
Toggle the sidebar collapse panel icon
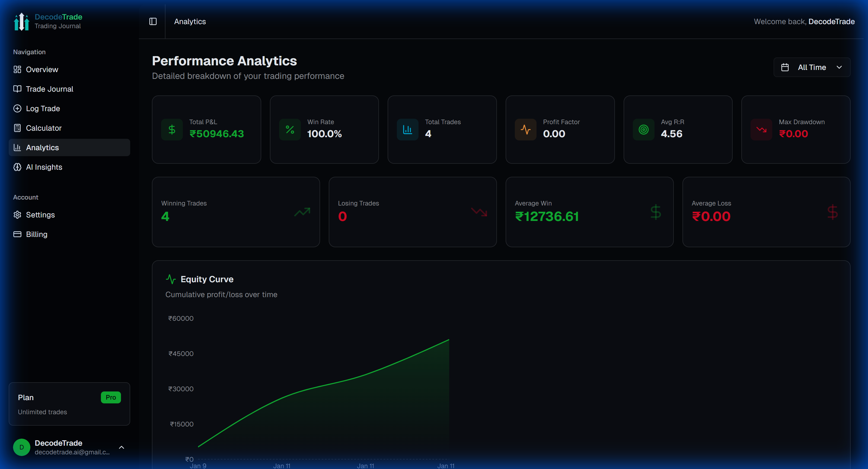[x=153, y=21]
